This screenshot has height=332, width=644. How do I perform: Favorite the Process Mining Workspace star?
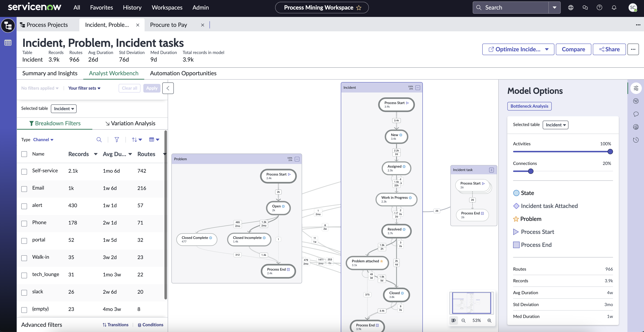[x=359, y=8]
